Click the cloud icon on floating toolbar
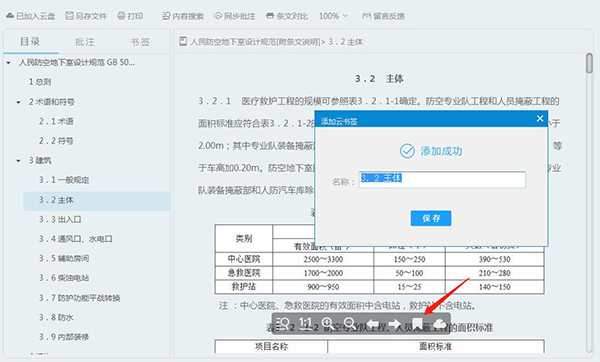Viewport: 600px width, 362px height. (x=439, y=324)
